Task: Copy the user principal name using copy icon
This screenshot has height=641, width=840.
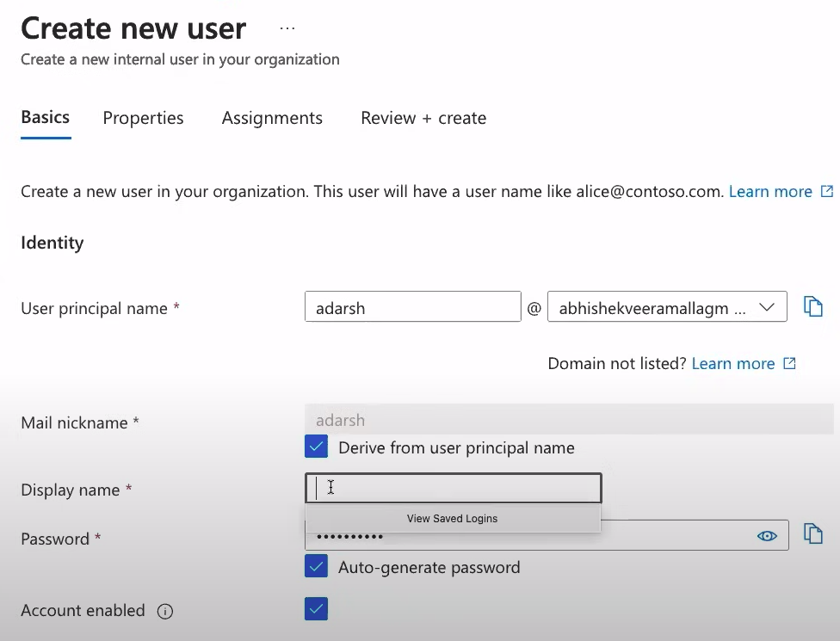Action: pos(813,305)
